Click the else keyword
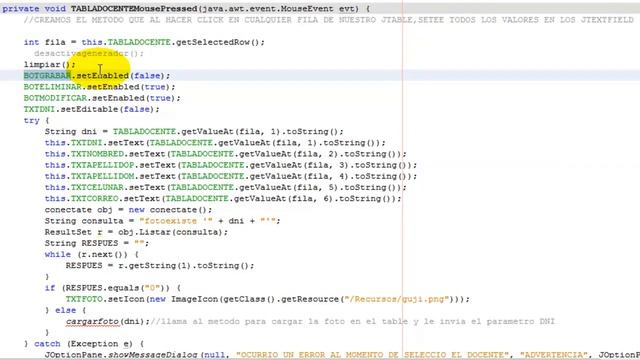640x360 pixels. pyautogui.click(x=65, y=310)
